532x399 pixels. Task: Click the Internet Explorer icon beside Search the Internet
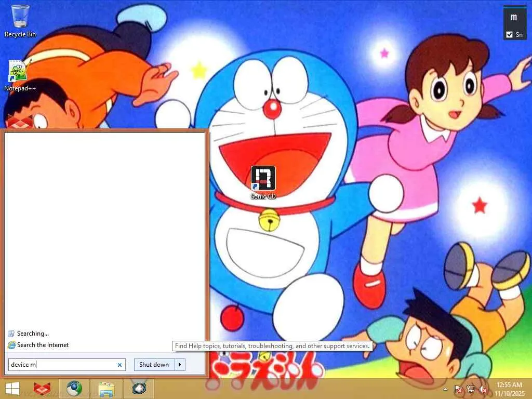(11, 345)
